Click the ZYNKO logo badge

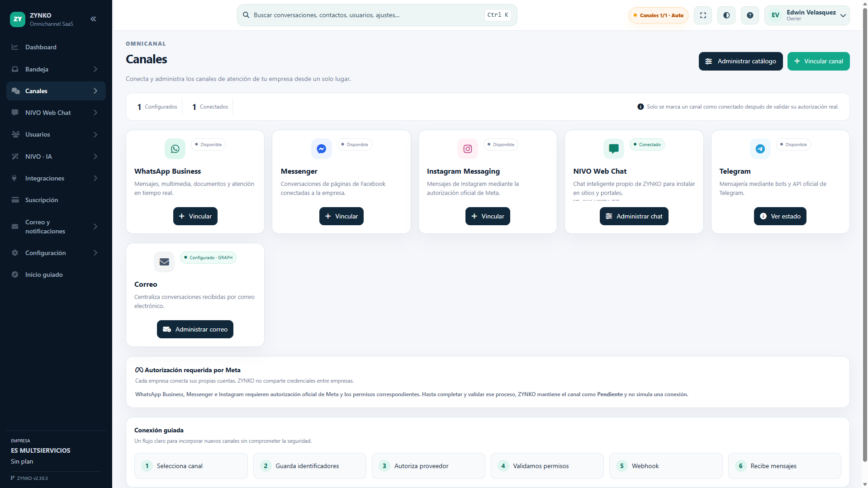18,19
